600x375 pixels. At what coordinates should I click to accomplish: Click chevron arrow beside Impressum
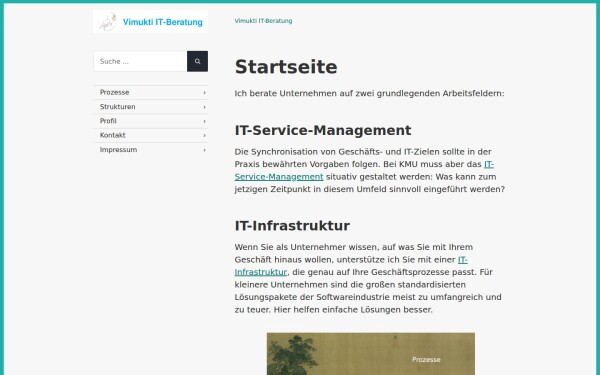(204, 150)
